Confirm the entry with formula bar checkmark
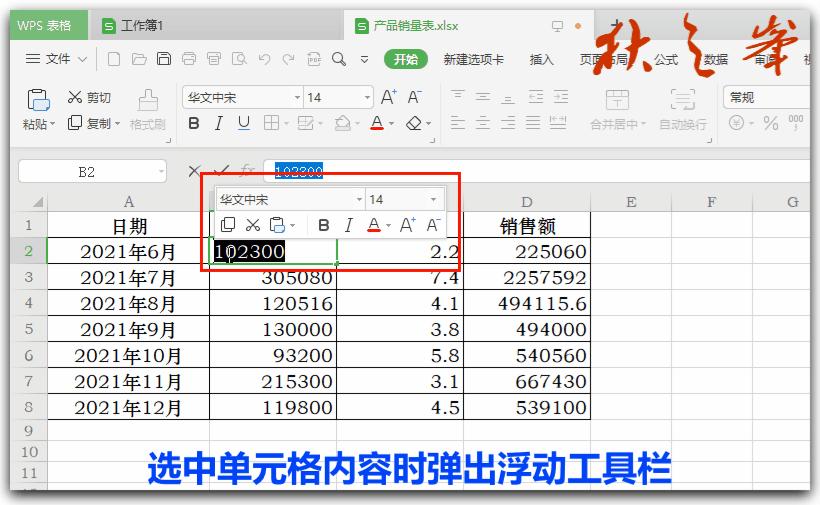 pyautogui.click(x=222, y=170)
